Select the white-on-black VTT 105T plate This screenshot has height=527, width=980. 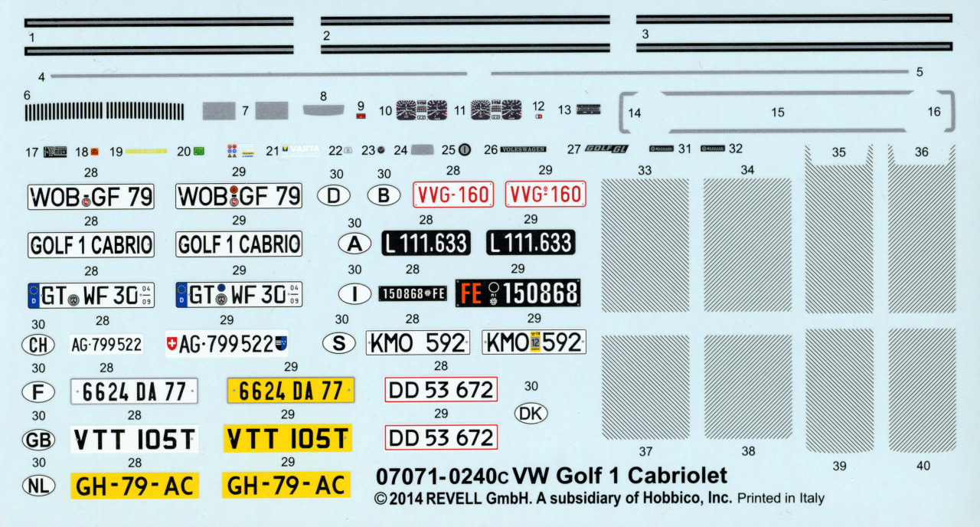click(x=134, y=440)
